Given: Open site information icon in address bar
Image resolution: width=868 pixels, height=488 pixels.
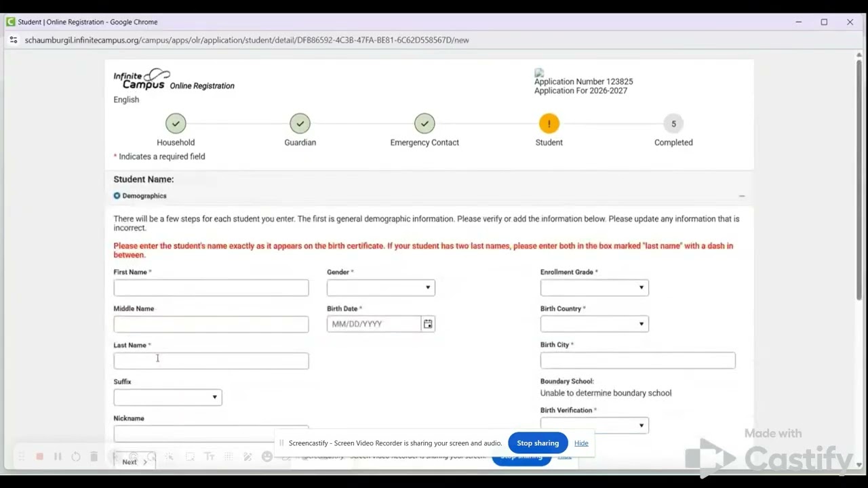Looking at the screenshot, I should [13, 40].
